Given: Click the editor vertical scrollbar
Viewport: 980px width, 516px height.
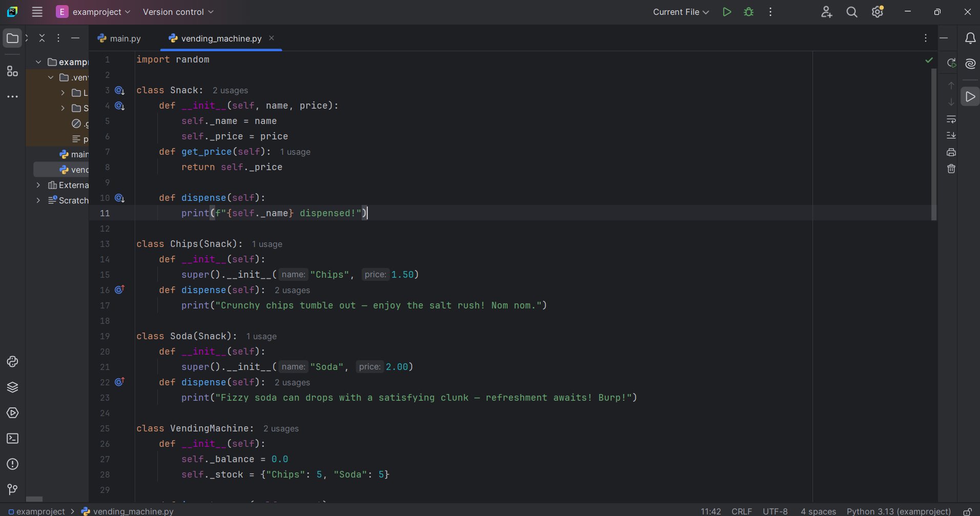Looking at the screenshot, I should (933, 143).
